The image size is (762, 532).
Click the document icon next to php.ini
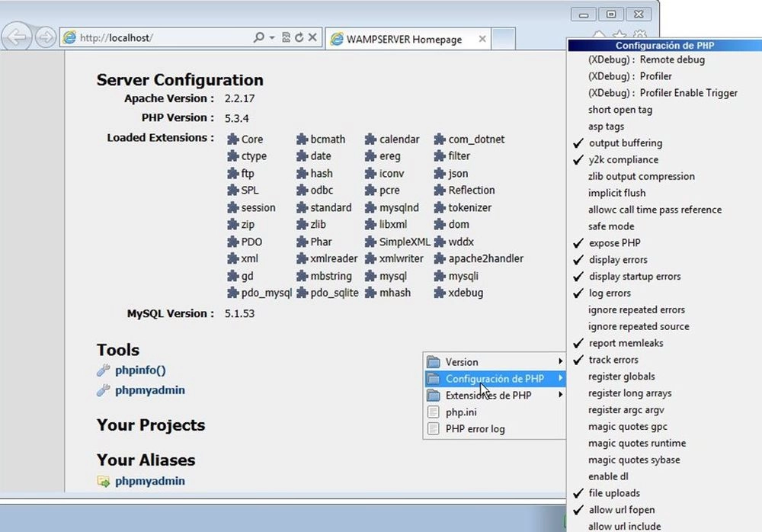pos(433,412)
